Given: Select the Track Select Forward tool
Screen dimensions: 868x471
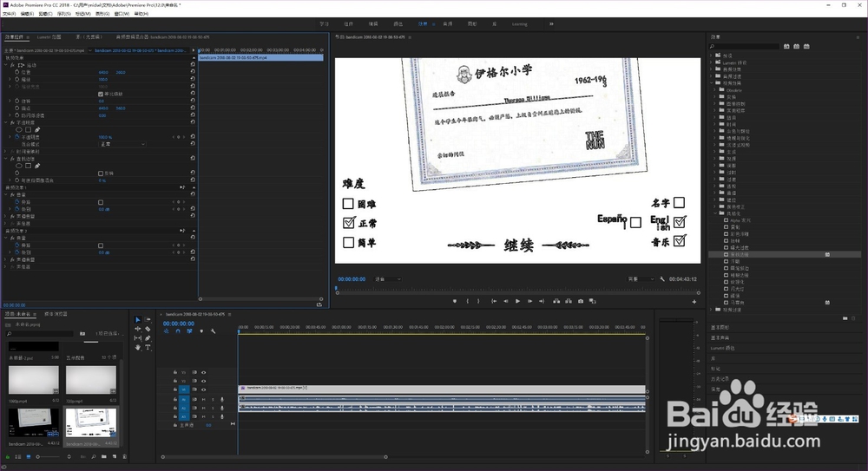Looking at the screenshot, I should coord(148,320).
